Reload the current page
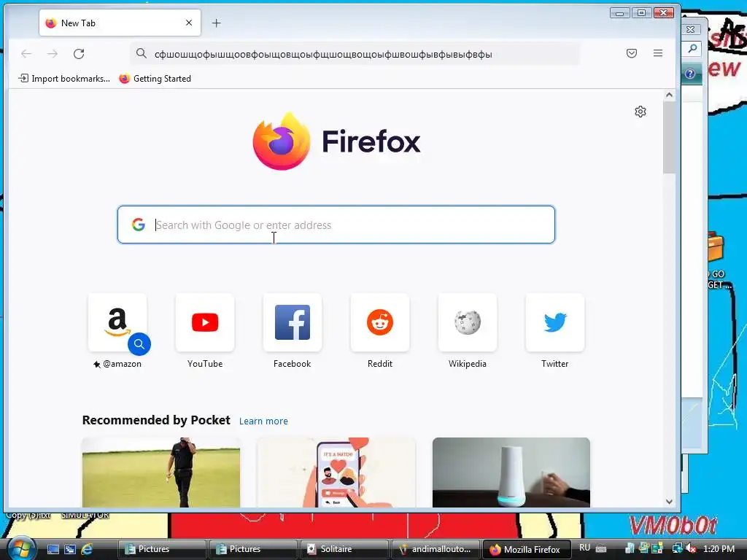 point(79,54)
